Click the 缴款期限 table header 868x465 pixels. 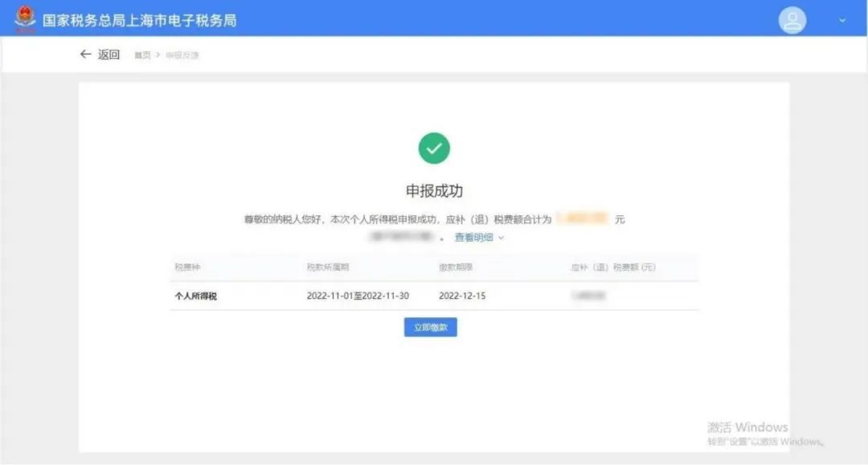(x=455, y=267)
